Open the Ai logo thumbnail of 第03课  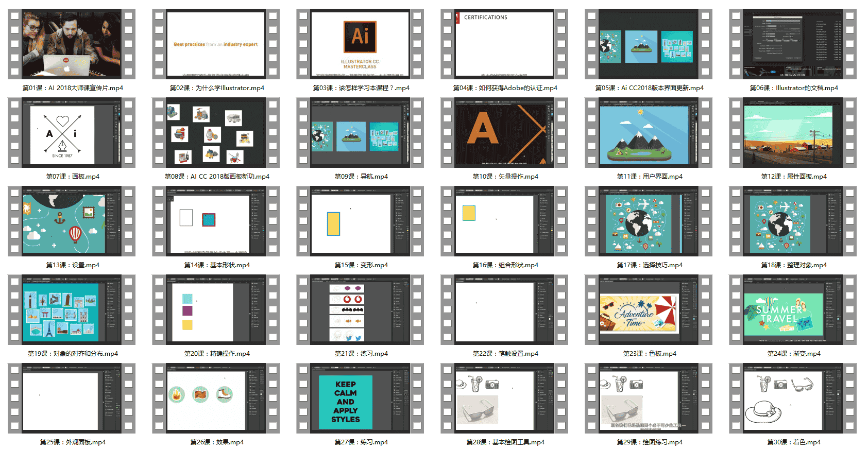(360, 44)
